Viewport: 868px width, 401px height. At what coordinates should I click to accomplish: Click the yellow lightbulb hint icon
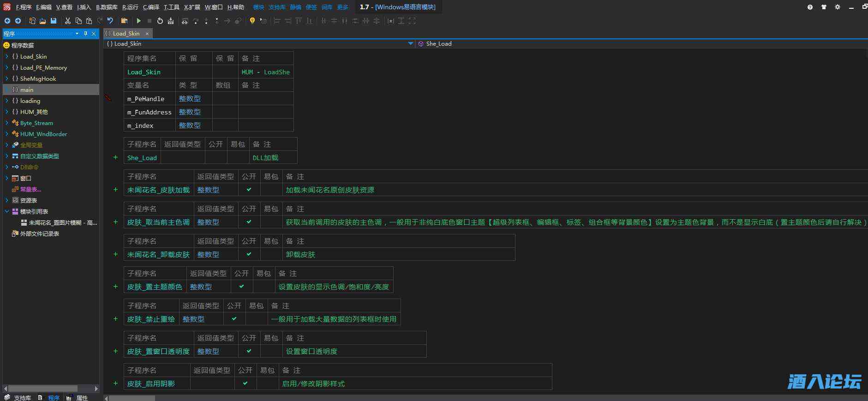tap(252, 21)
